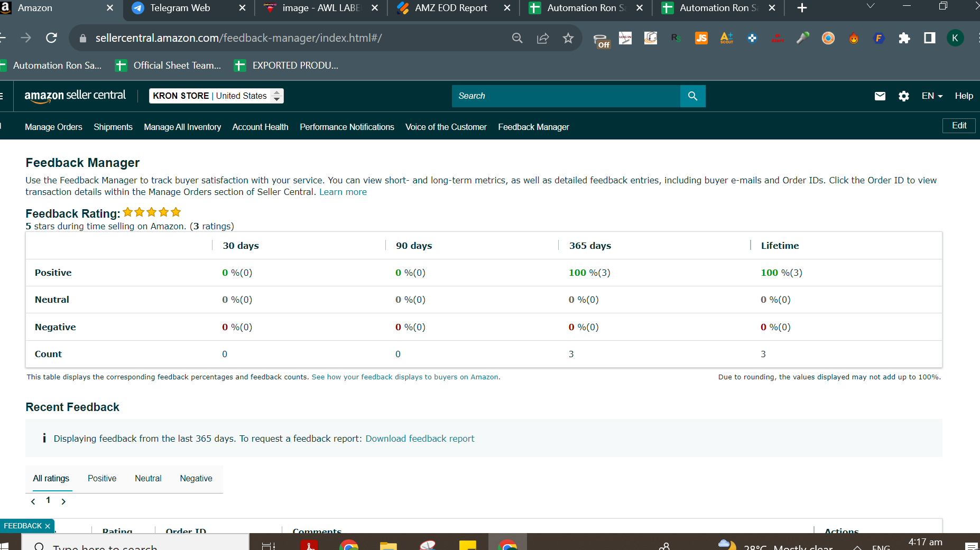980x550 pixels.
Task: Bookmark this page with the star icon
Action: (x=568, y=38)
